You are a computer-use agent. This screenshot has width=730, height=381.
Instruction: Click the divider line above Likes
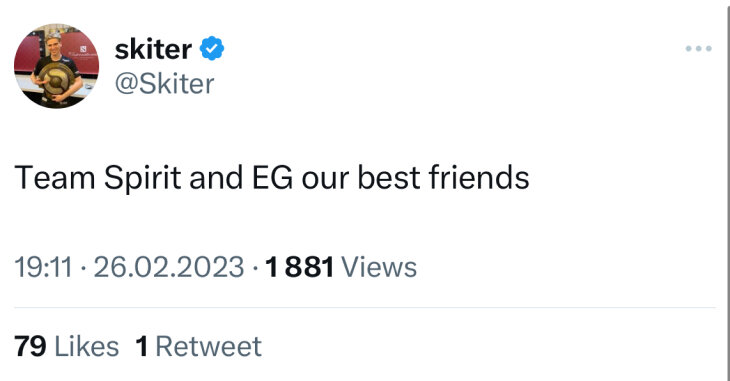tap(365, 307)
